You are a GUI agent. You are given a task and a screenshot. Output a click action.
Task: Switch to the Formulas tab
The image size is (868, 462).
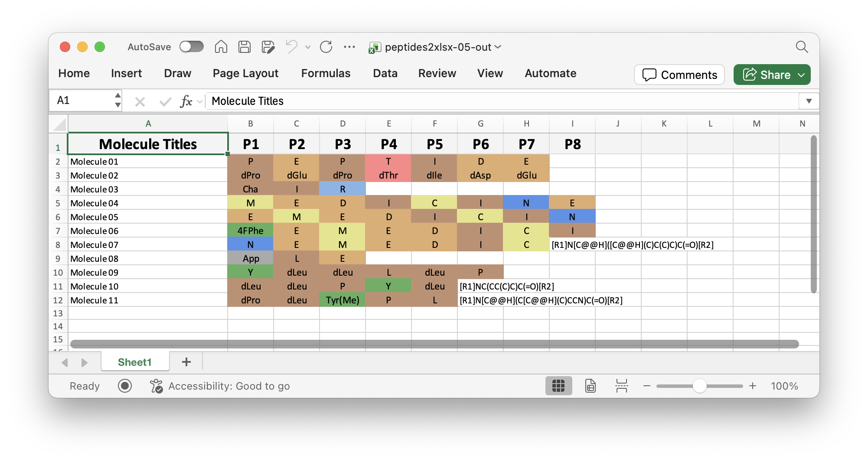tap(326, 73)
